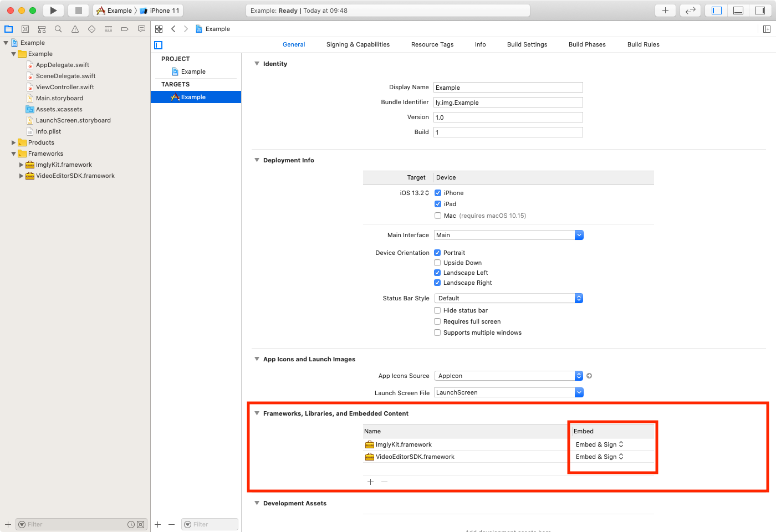The width and height of the screenshot is (776, 532).
Task: Change iOS 13.2 deployment target
Action: 415,193
